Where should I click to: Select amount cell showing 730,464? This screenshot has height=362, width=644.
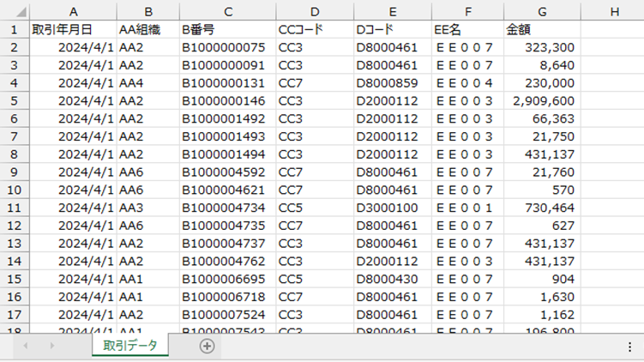(541, 208)
